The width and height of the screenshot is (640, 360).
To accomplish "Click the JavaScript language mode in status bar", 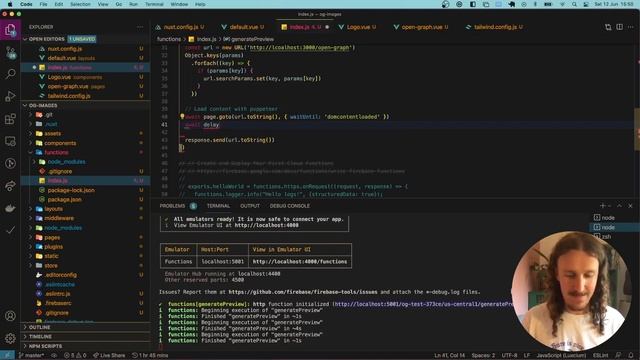I will [x=560, y=356].
